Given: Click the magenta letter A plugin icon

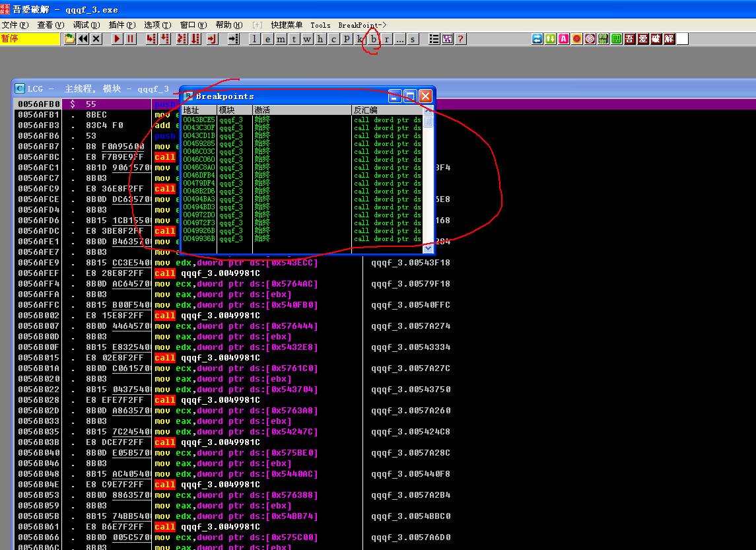Looking at the screenshot, I should (x=564, y=39).
